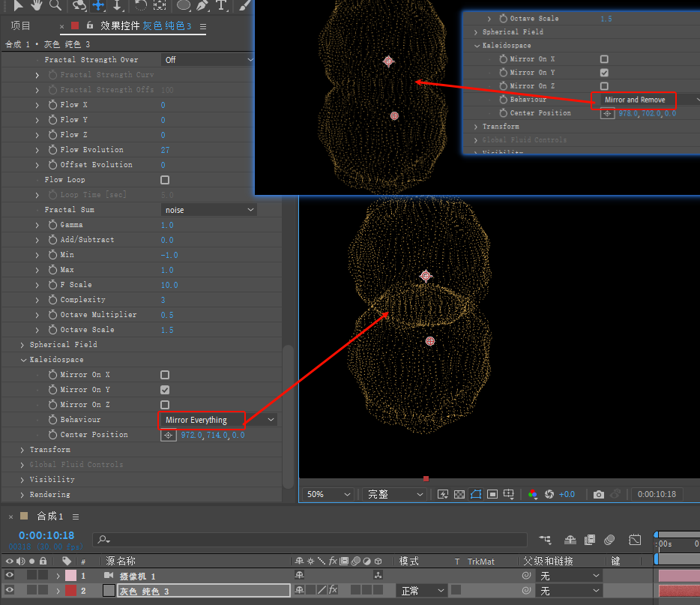The width and height of the screenshot is (700, 605).
Task: Select the Brush tool
Action: pos(244,5)
